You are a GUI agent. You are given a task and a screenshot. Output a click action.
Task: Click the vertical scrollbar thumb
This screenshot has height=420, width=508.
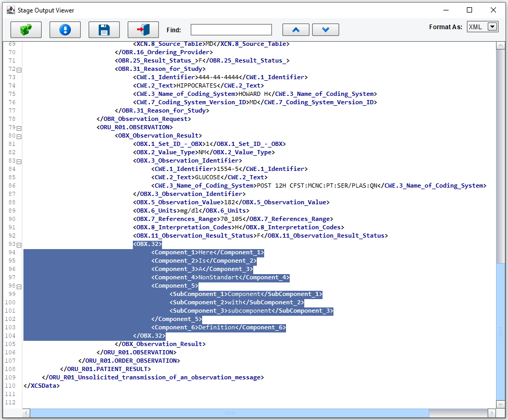coord(500,331)
